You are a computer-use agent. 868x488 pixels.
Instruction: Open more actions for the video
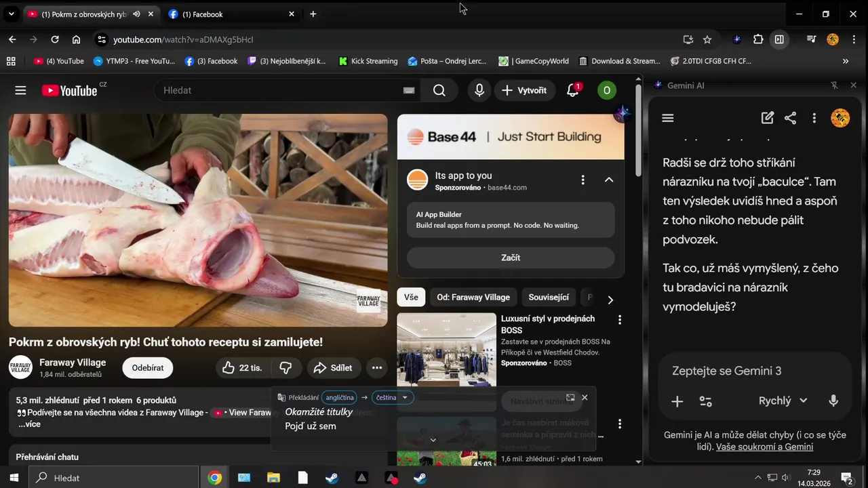point(376,367)
